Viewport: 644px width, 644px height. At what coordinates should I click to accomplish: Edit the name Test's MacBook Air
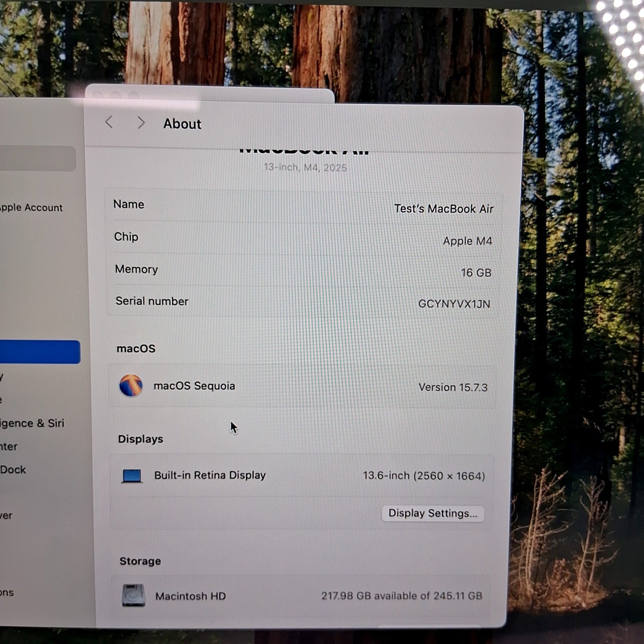444,209
